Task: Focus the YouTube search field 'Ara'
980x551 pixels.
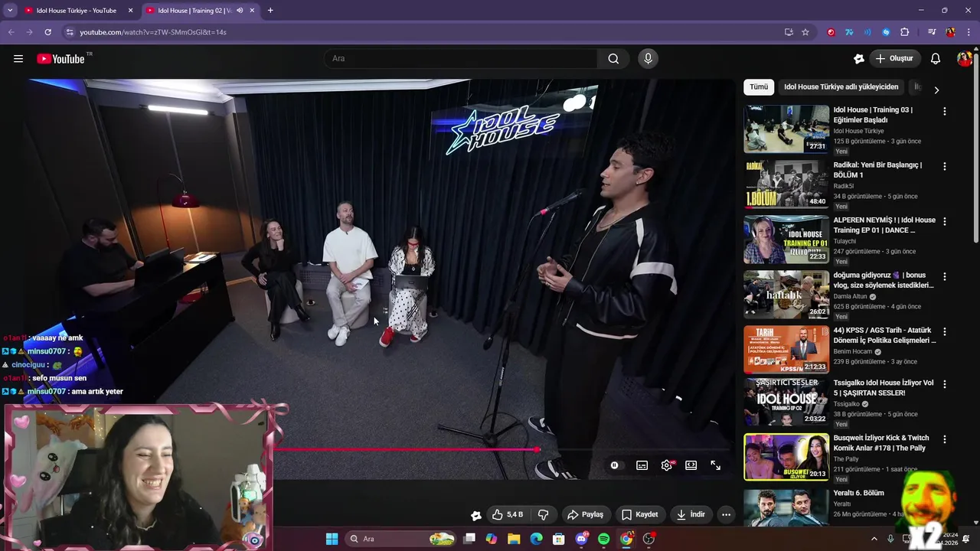Action: pos(461,59)
